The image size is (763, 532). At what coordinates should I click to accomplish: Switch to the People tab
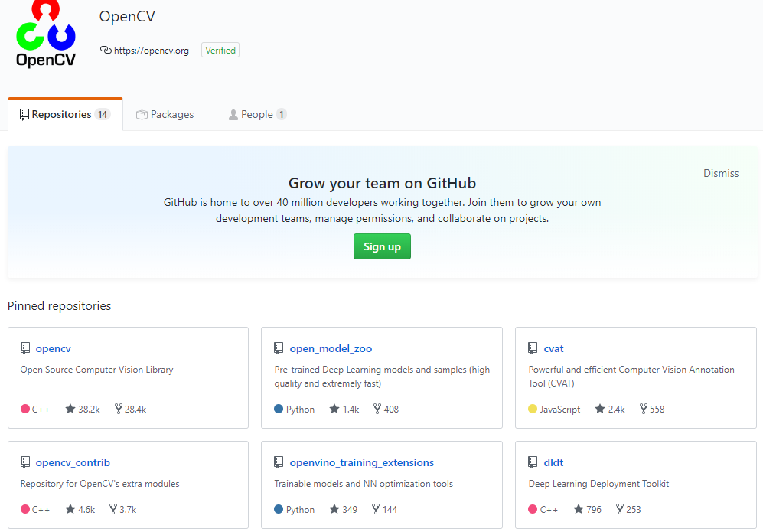pos(257,114)
